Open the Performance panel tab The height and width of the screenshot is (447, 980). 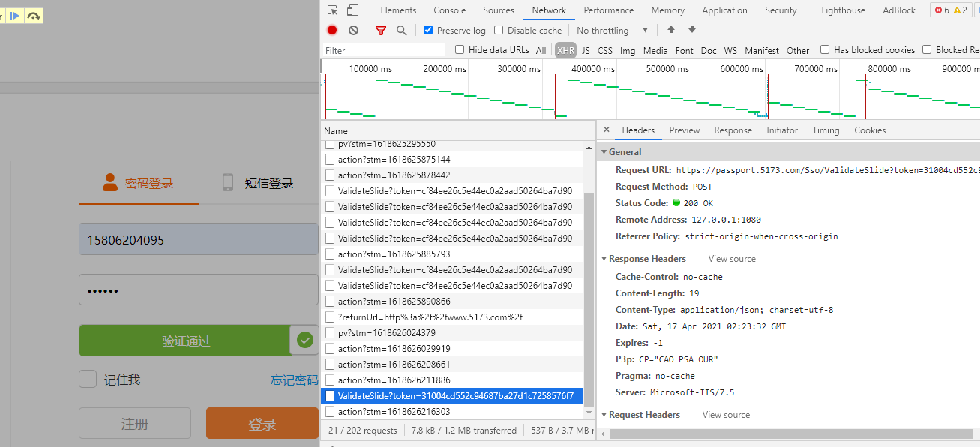pyautogui.click(x=609, y=10)
